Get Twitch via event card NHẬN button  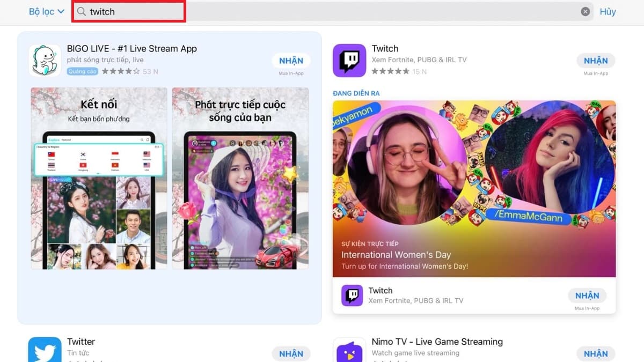pos(587,295)
